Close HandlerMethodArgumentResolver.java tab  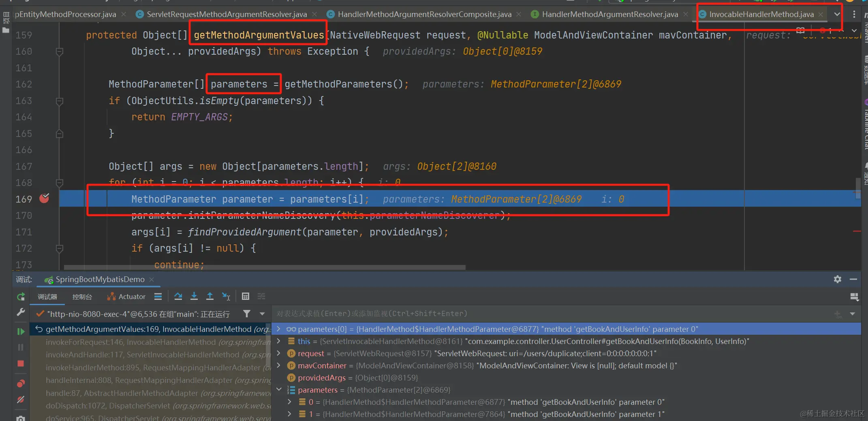[685, 14]
